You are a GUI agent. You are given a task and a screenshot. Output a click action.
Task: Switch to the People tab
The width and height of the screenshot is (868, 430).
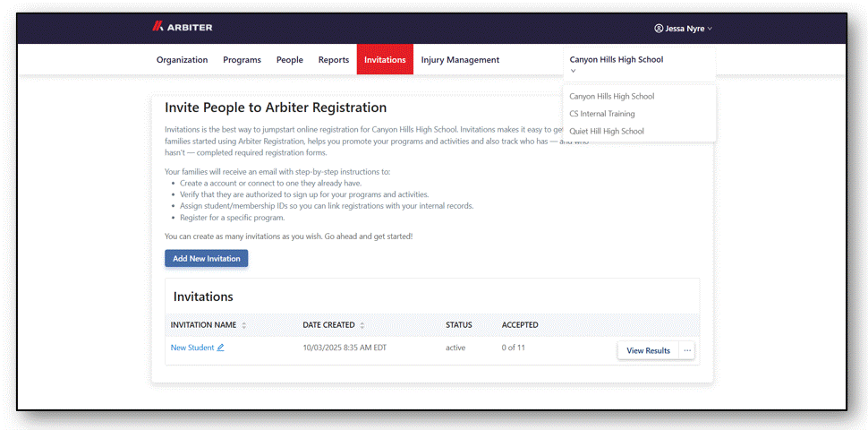(290, 60)
